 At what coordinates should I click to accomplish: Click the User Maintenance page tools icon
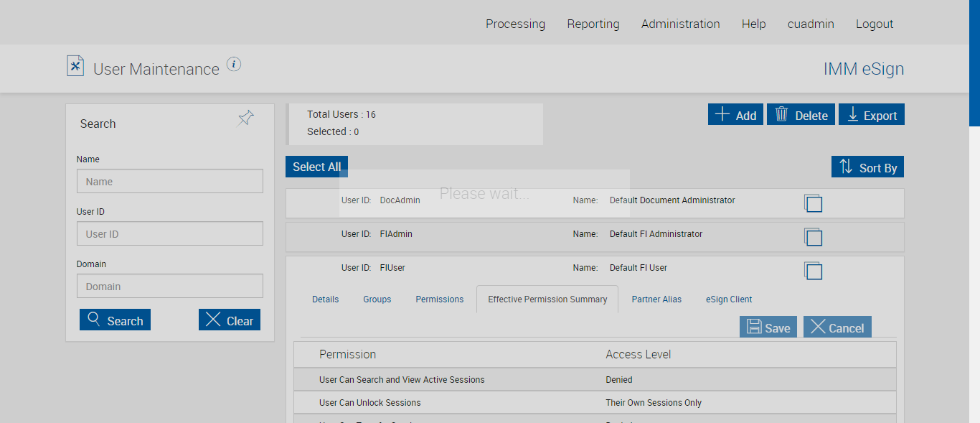point(75,66)
